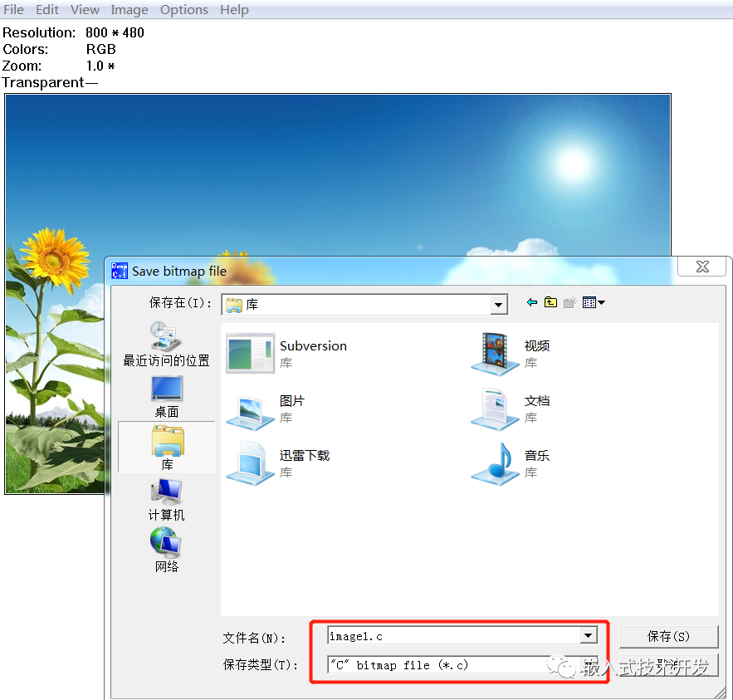Image resolution: width=733 pixels, height=700 pixels.
Task: Click the Bitmap Converter icon in dialog title
Action: [120, 271]
